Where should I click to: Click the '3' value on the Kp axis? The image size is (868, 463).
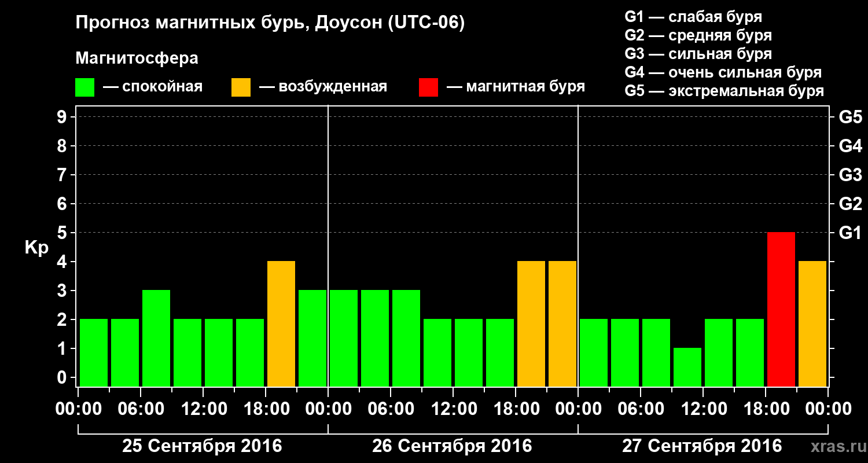(x=63, y=291)
